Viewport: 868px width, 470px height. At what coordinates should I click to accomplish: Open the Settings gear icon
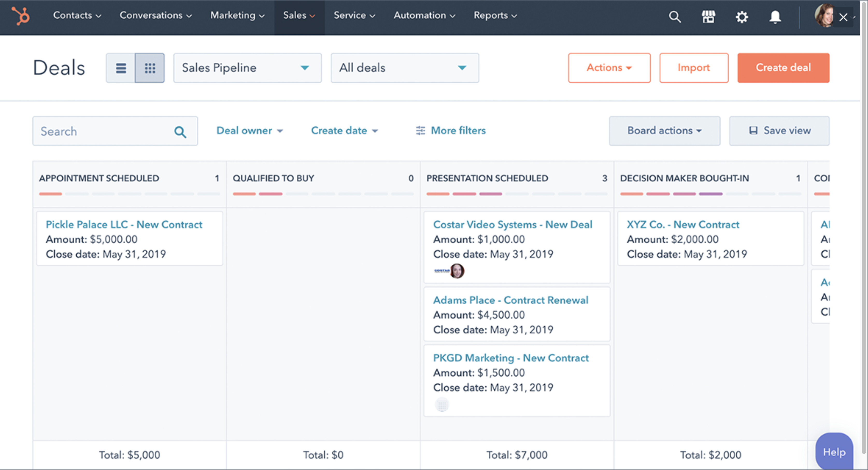[742, 17]
